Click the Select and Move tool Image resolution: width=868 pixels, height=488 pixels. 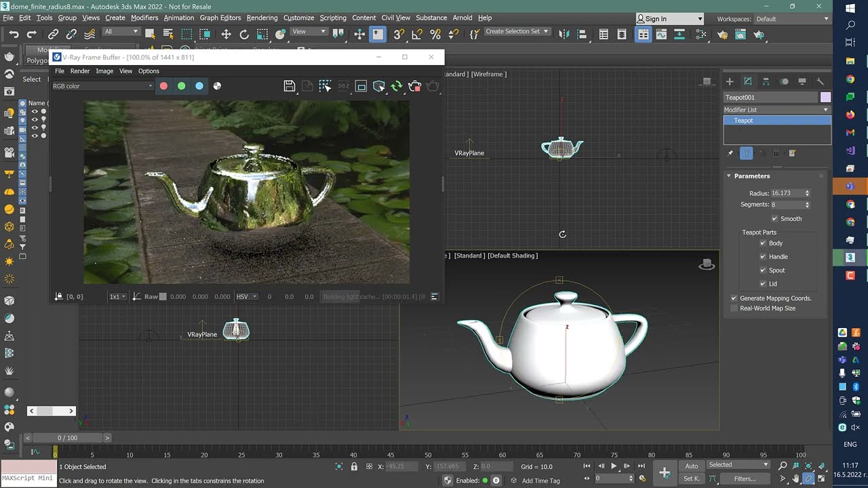[226, 34]
